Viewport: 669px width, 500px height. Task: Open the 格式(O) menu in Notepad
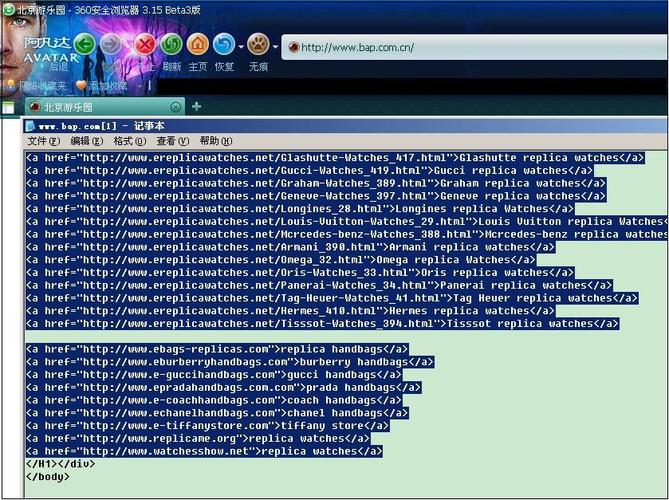pyautogui.click(x=130, y=141)
